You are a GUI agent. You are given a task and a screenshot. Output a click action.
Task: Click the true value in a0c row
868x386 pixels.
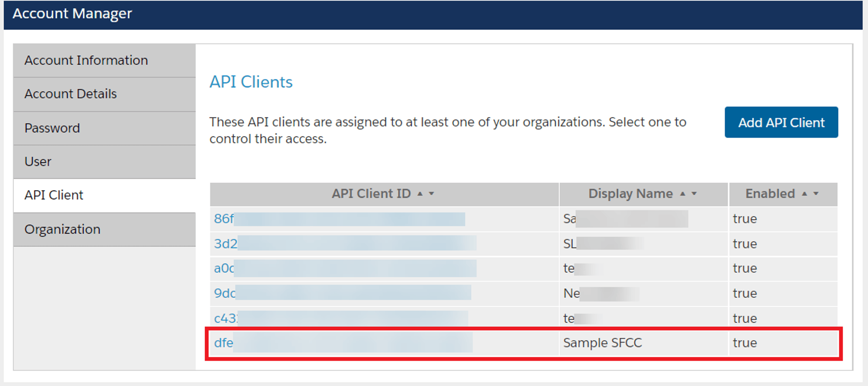pos(745,268)
